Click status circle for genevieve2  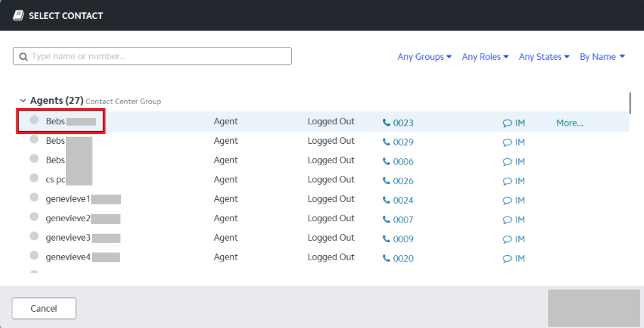click(x=34, y=216)
